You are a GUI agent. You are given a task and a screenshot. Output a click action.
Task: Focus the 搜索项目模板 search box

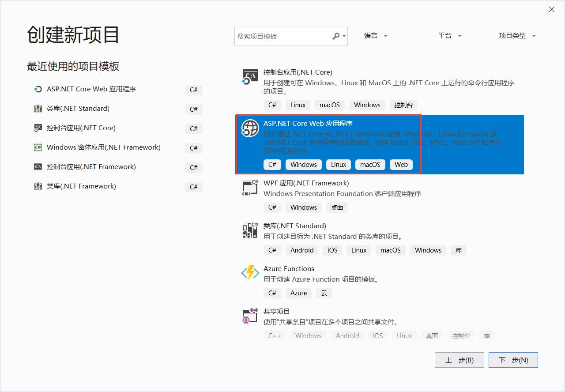coord(282,36)
